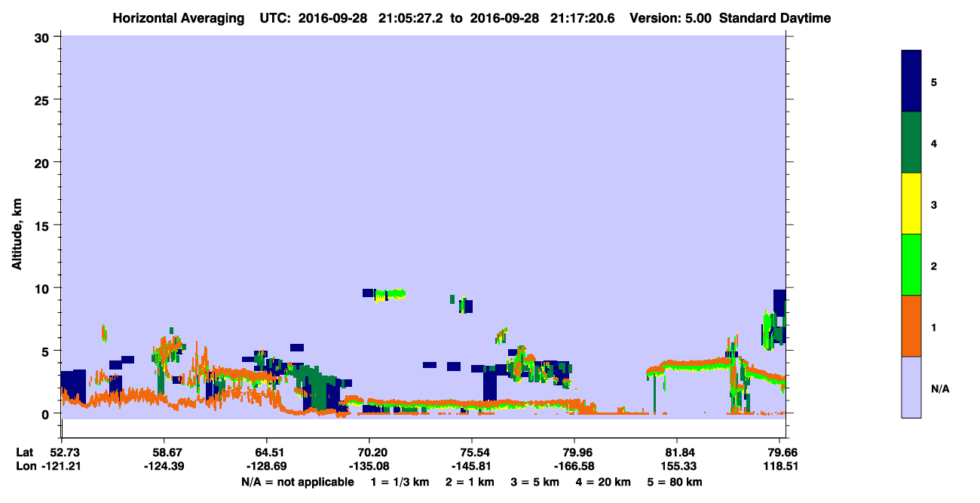Screen dimensions: 980x503
Task: Click the high cloud layer near 10 km altitude
Action: coord(384,294)
